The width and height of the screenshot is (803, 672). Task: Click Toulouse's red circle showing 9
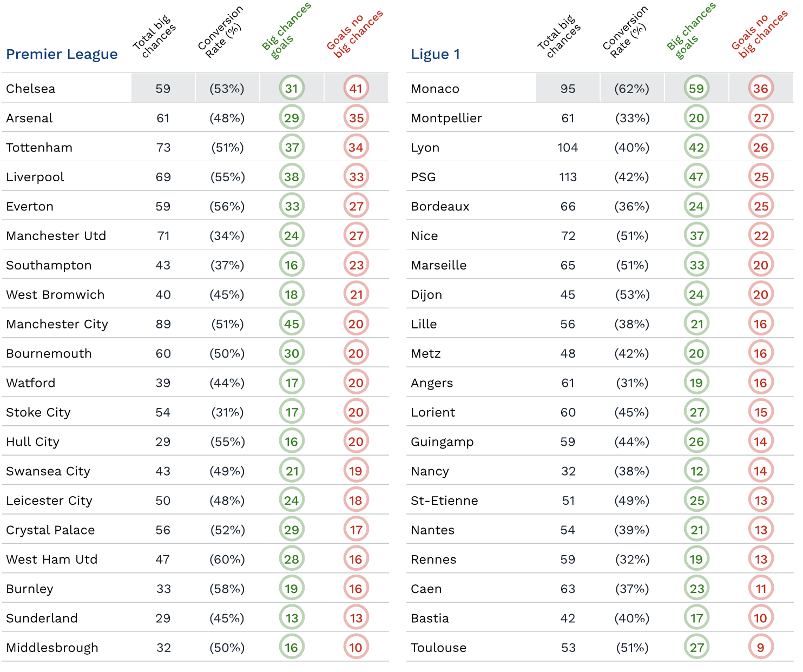tap(761, 647)
